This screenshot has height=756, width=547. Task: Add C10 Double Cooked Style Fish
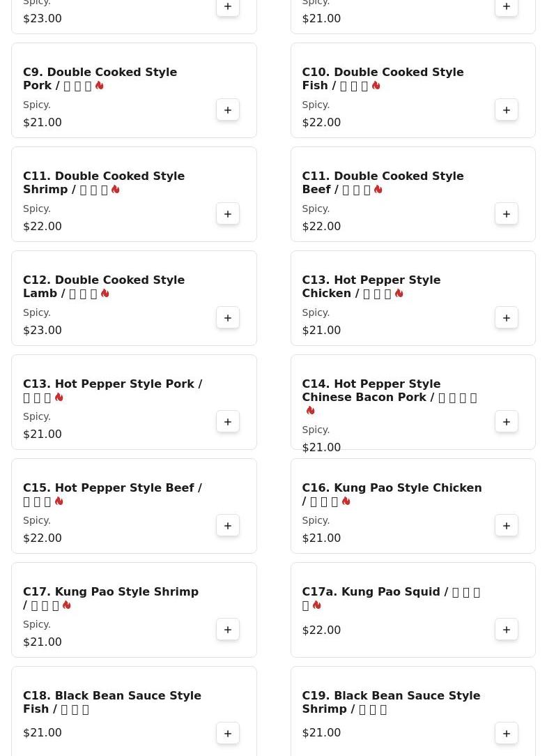coord(507,110)
